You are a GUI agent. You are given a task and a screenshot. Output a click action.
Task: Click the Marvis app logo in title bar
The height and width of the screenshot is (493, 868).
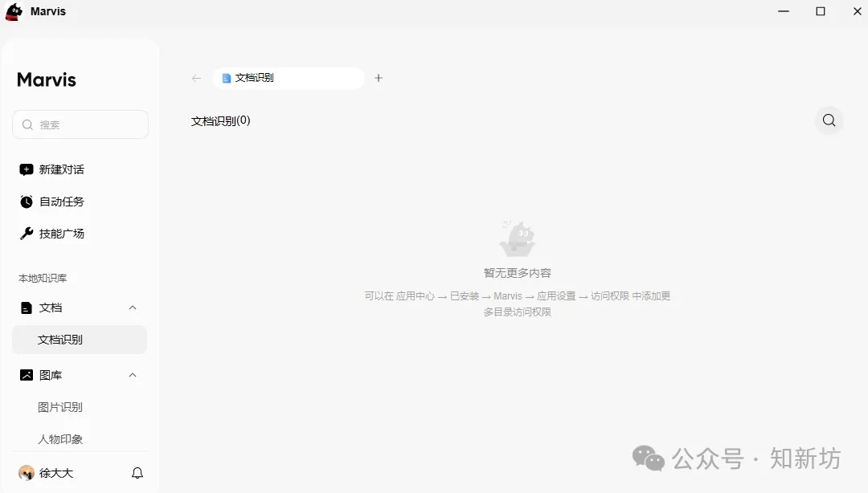pos(14,11)
